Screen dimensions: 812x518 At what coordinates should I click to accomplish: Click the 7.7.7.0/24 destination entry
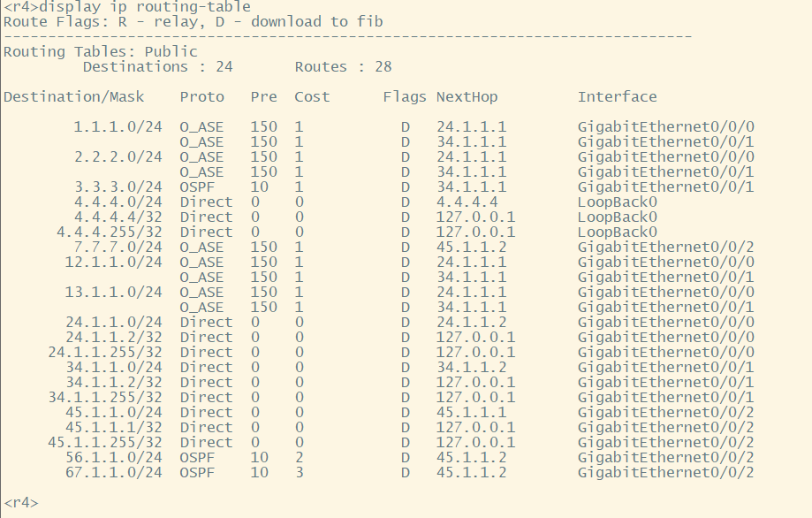click(x=118, y=247)
